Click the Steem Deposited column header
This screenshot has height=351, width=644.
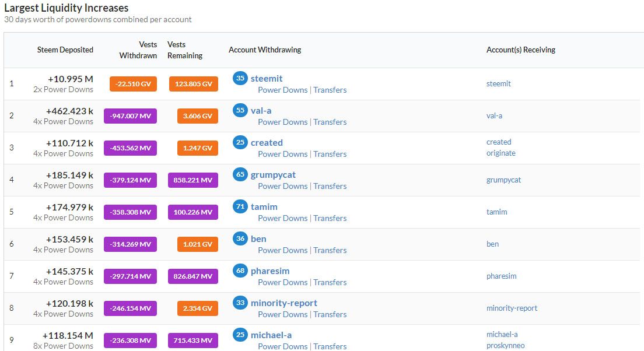click(x=65, y=50)
